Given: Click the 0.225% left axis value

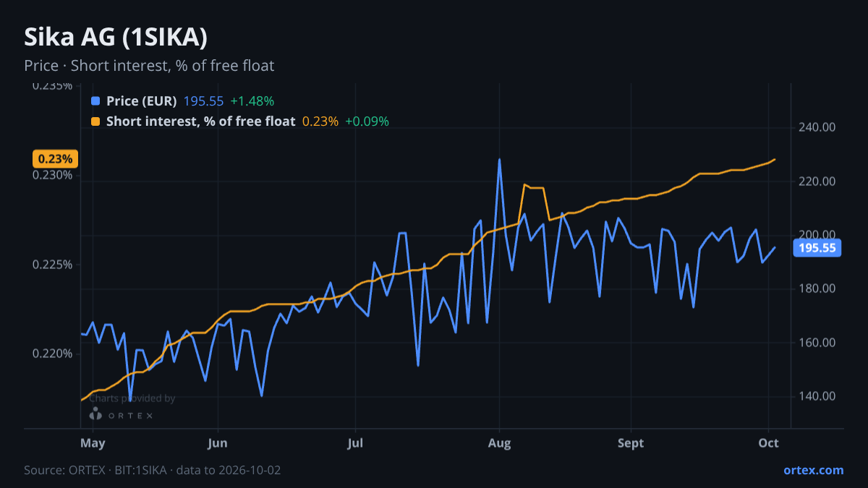Looking at the screenshot, I should coord(54,265).
